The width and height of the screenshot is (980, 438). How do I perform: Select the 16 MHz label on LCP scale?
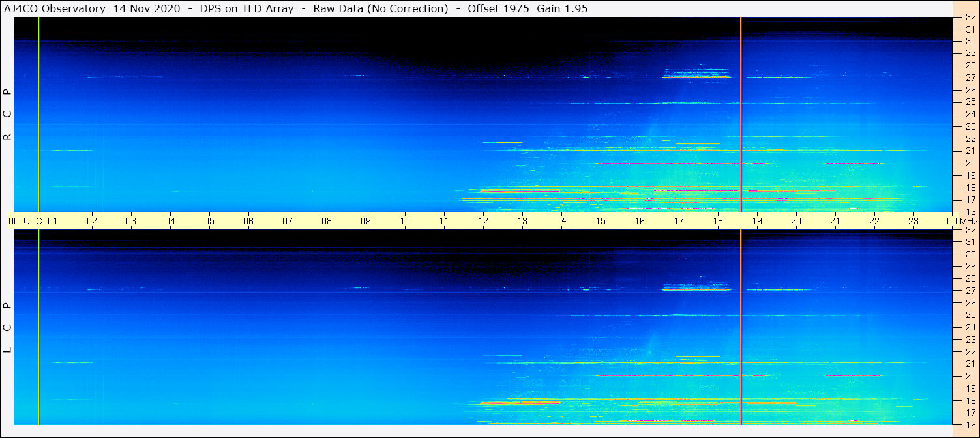[x=970, y=424]
